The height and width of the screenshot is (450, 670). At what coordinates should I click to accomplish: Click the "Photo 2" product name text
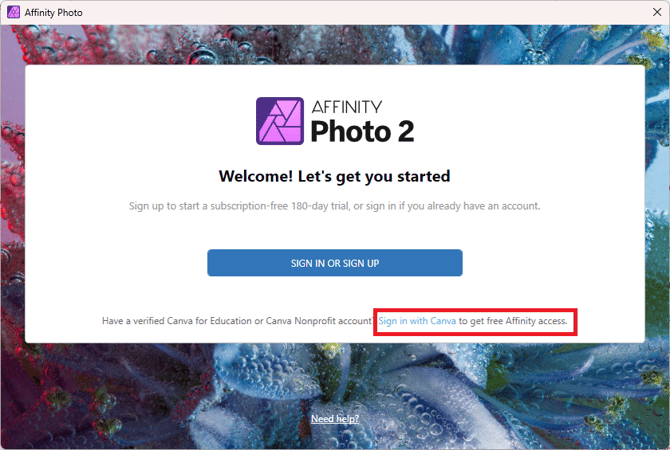tap(362, 131)
